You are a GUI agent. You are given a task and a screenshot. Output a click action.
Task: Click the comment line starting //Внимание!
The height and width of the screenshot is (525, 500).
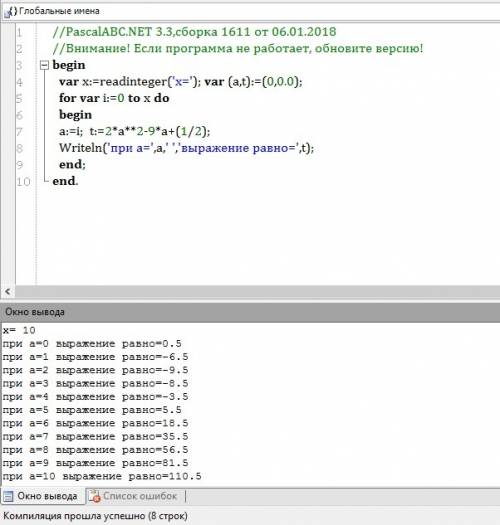pos(238,49)
